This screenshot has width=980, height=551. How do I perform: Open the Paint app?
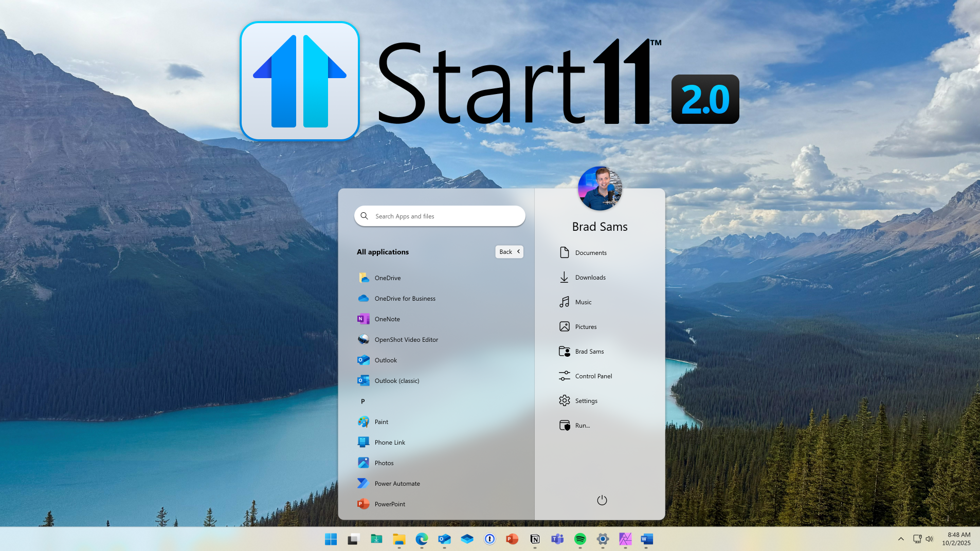point(381,422)
